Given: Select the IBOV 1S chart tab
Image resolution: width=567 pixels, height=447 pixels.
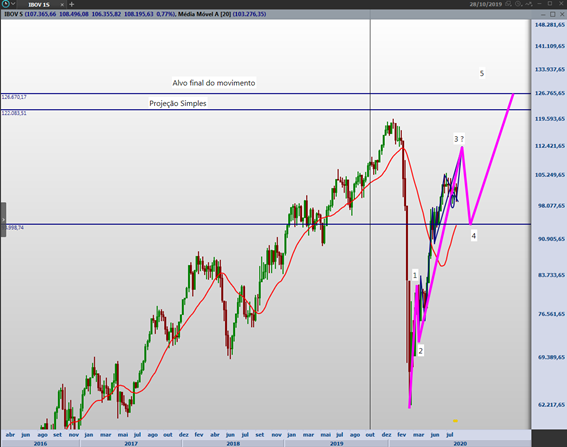Looking at the screenshot, I should (x=39, y=5).
